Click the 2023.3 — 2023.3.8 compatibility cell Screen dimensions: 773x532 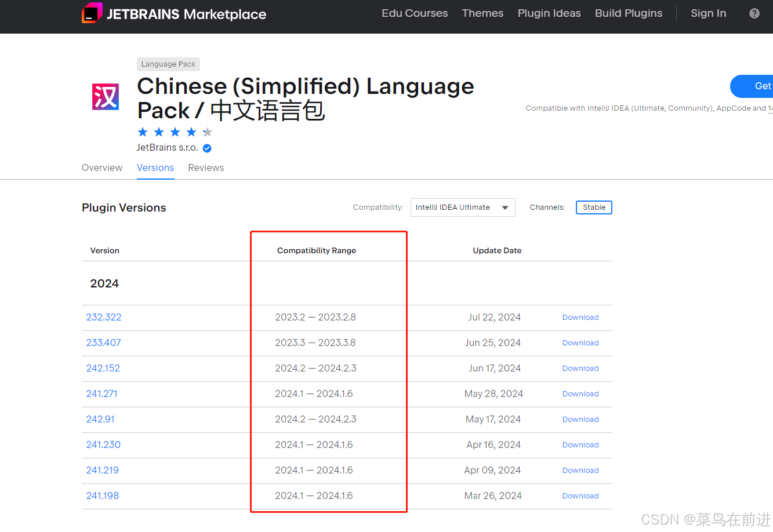315,343
